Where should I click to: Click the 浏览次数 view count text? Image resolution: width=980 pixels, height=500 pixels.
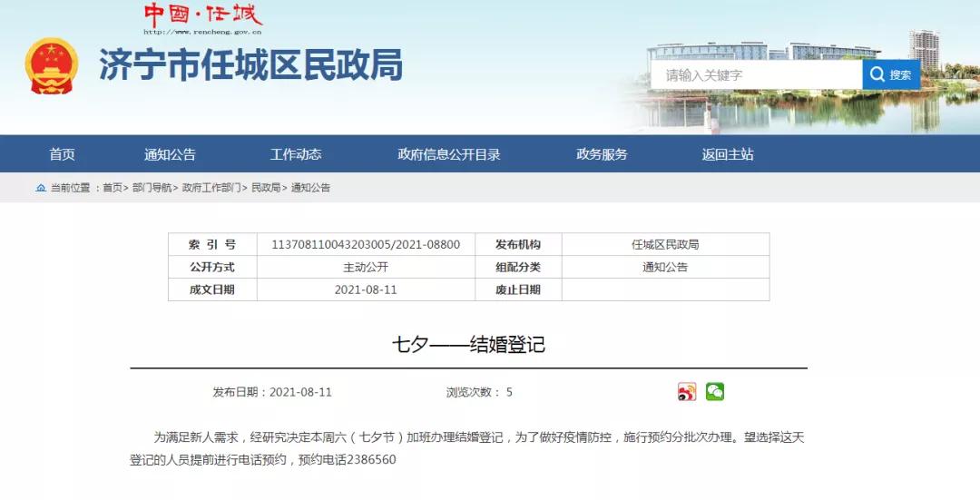(x=479, y=392)
